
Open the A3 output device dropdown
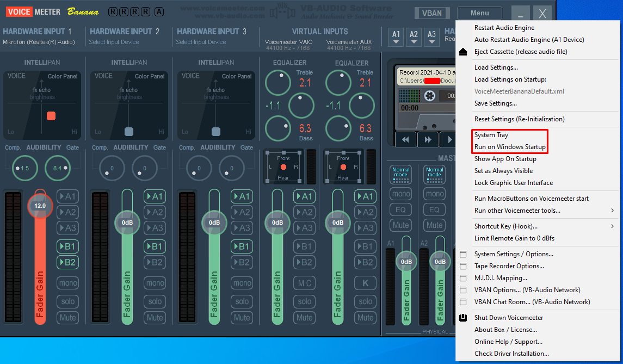431,37
